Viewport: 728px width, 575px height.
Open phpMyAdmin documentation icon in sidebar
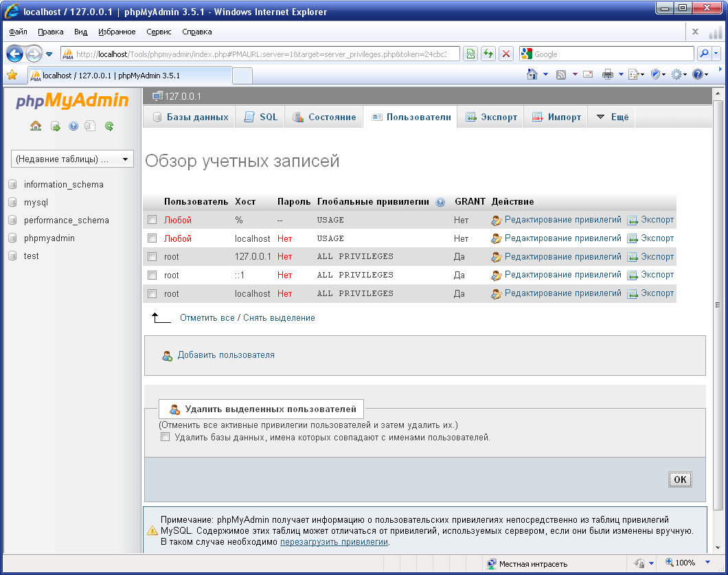click(91, 126)
